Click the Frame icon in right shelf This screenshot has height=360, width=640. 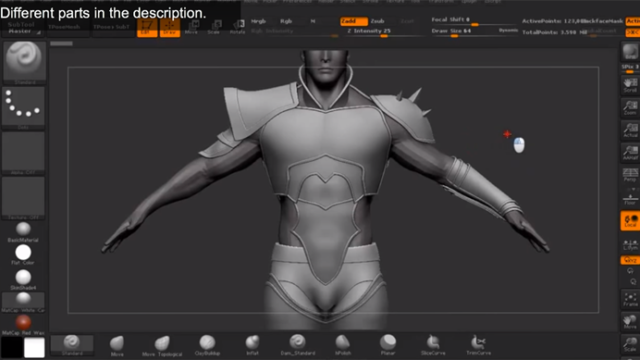coord(630,300)
